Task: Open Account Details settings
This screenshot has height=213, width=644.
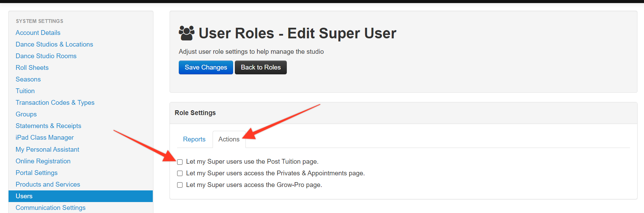Action: 38,33
